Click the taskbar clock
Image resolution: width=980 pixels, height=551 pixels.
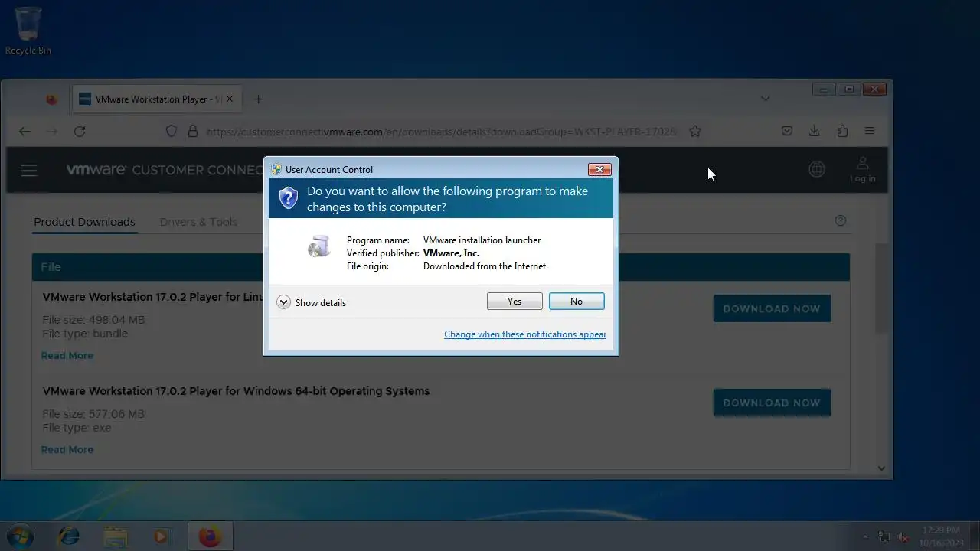(942, 536)
